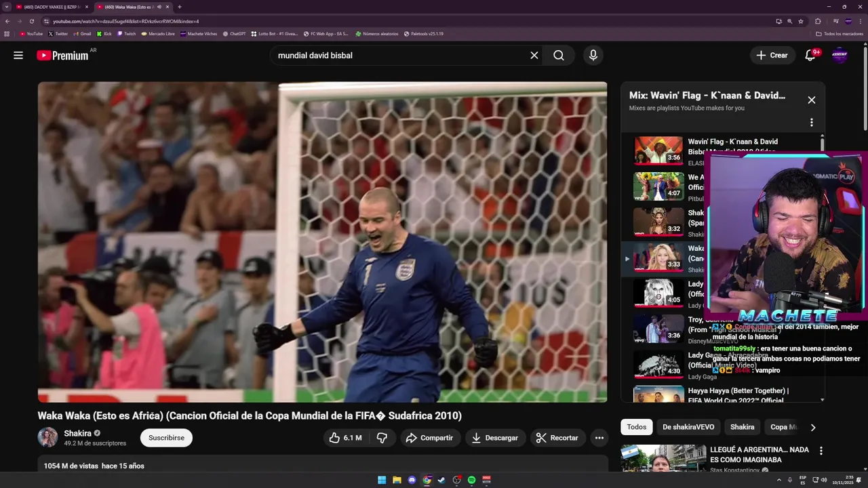This screenshot has height=488, width=868.
Task: Open 'LLEGUÉ A ARGENTINA' recommended video
Action: click(x=759, y=455)
